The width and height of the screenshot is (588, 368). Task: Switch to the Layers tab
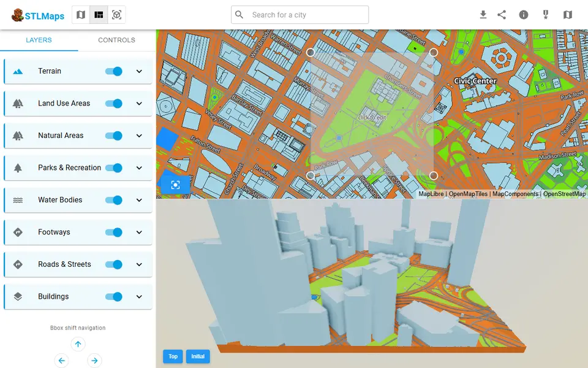(39, 40)
